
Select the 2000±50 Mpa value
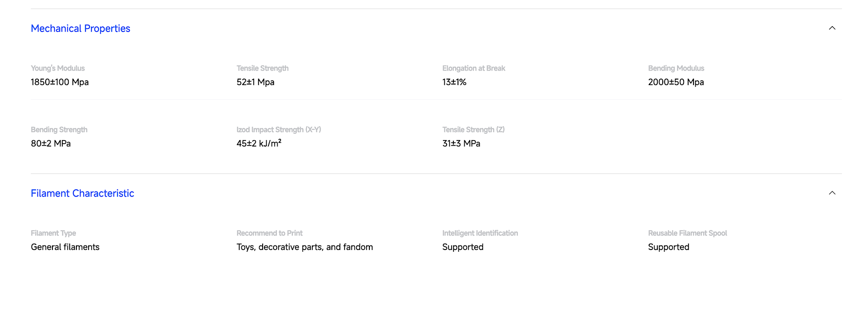pyautogui.click(x=676, y=82)
